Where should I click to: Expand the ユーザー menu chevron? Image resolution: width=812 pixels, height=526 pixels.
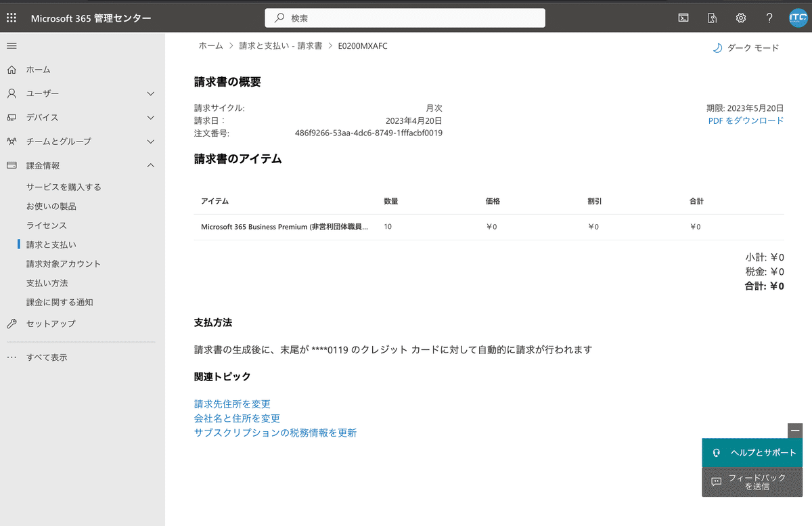(x=151, y=93)
